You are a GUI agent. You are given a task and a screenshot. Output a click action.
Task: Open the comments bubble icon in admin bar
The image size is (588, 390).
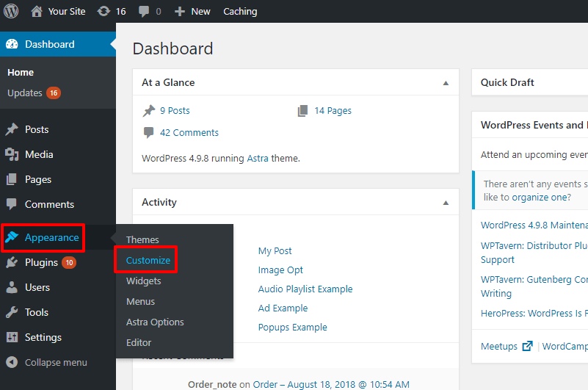click(x=144, y=11)
